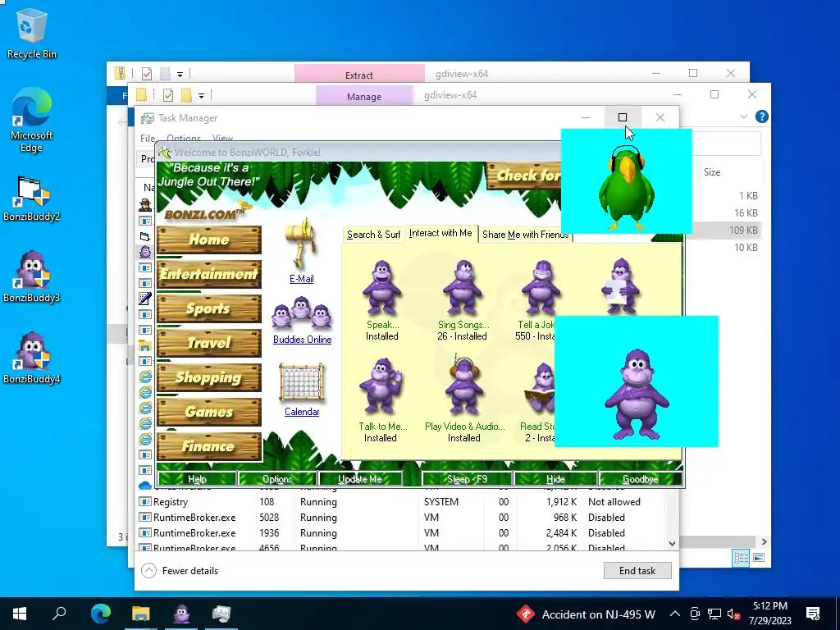
Task: Click the Entertainment wooden button
Action: click(209, 274)
